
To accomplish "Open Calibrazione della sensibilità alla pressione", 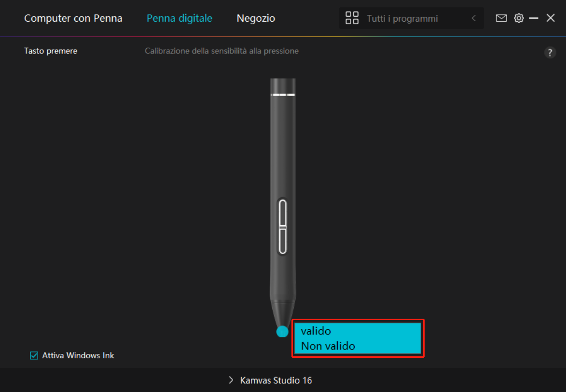I will [x=221, y=51].
